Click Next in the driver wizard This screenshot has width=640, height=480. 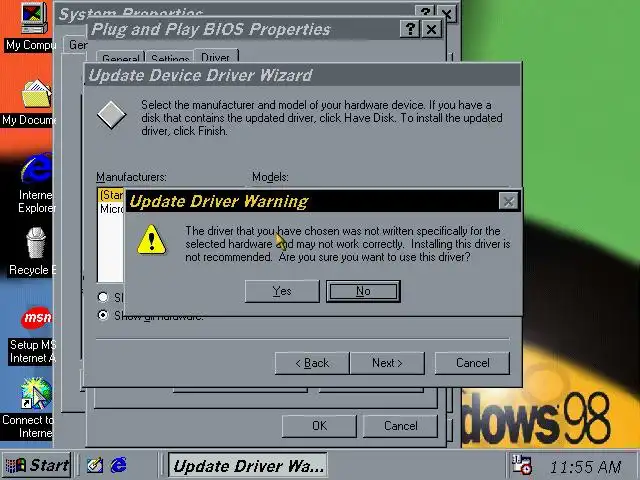[x=387, y=363]
